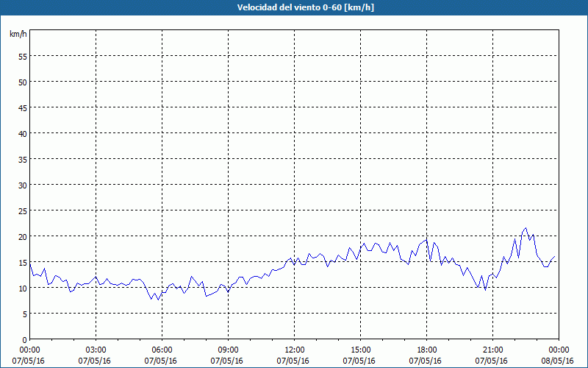Viewport: 588px width, 368px height.
Task: Click the wind speed peak after 21:00
Action: click(x=526, y=228)
